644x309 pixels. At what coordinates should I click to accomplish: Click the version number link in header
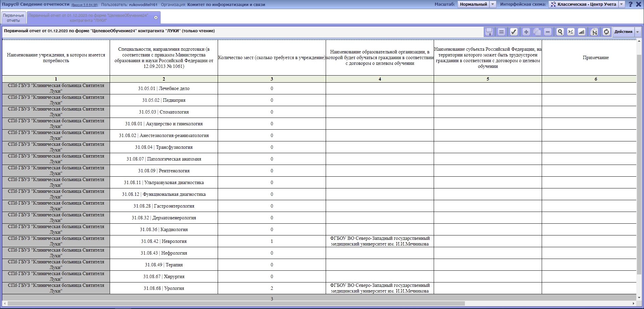85,5
